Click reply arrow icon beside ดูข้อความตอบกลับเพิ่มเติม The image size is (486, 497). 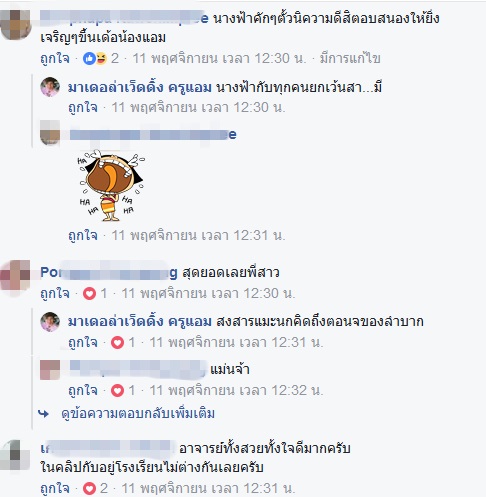[x=43, y=414]
